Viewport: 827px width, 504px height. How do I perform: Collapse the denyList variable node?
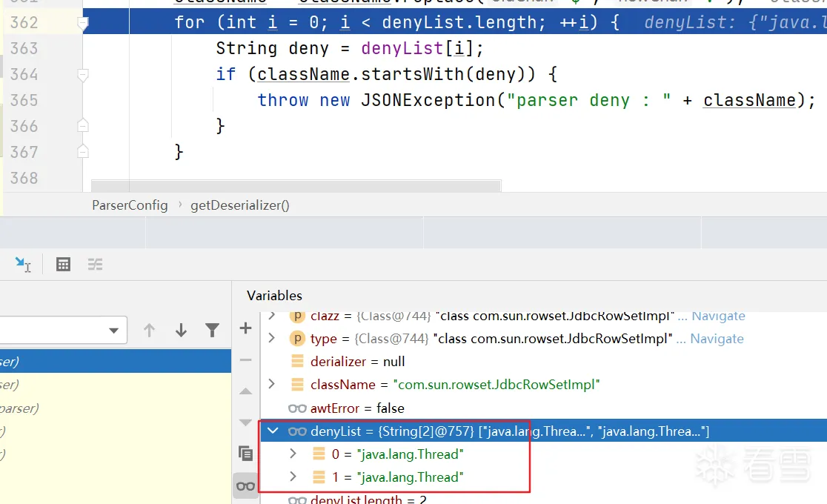[x=272, y=431]
